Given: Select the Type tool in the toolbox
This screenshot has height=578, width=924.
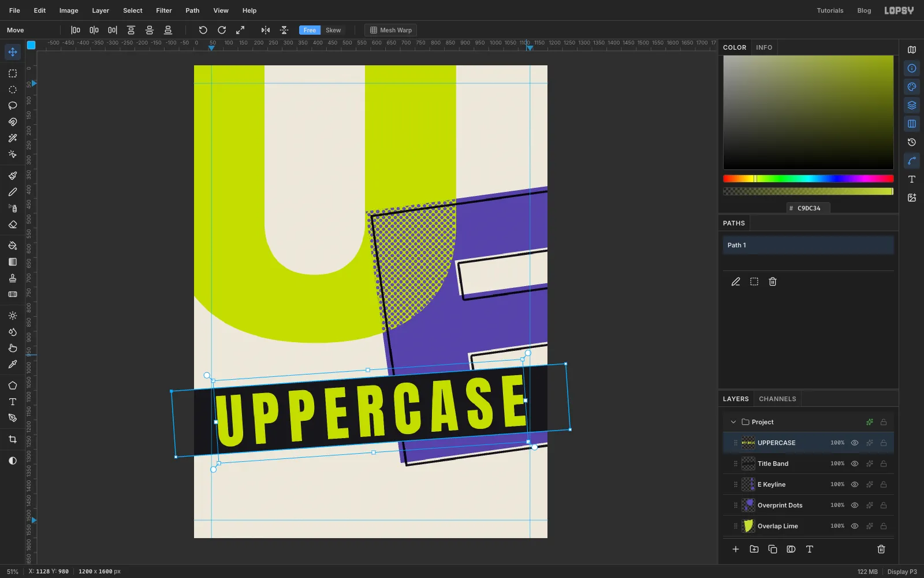Looking at the screenshot, I should click(x=13, y=402).
